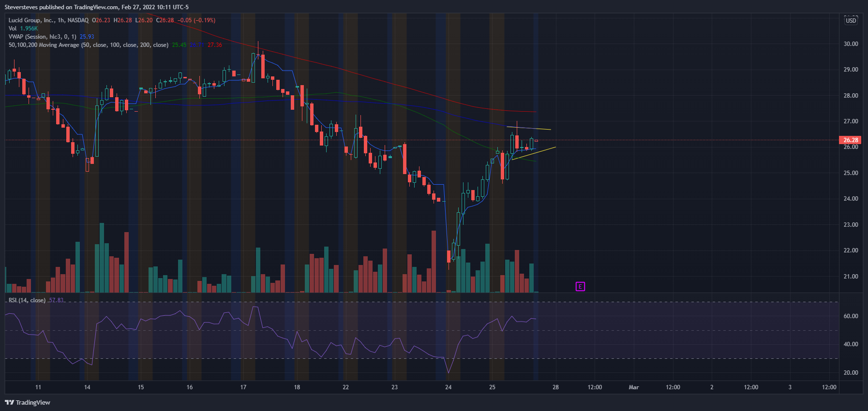The image size is (868, 411).
Task: Click the 24.00 price axis label
Action: [x=851, y=199]
